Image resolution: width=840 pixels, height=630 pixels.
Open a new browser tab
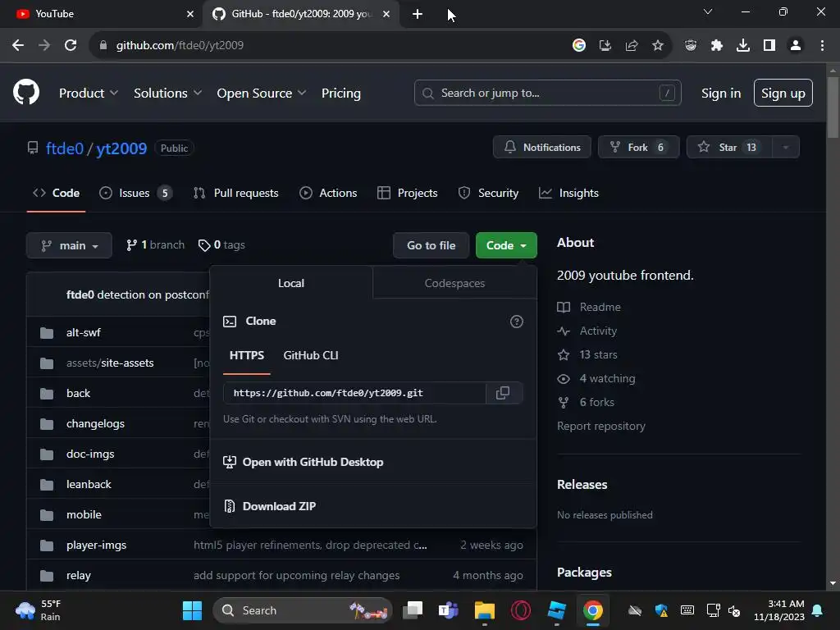pos(418,14)
